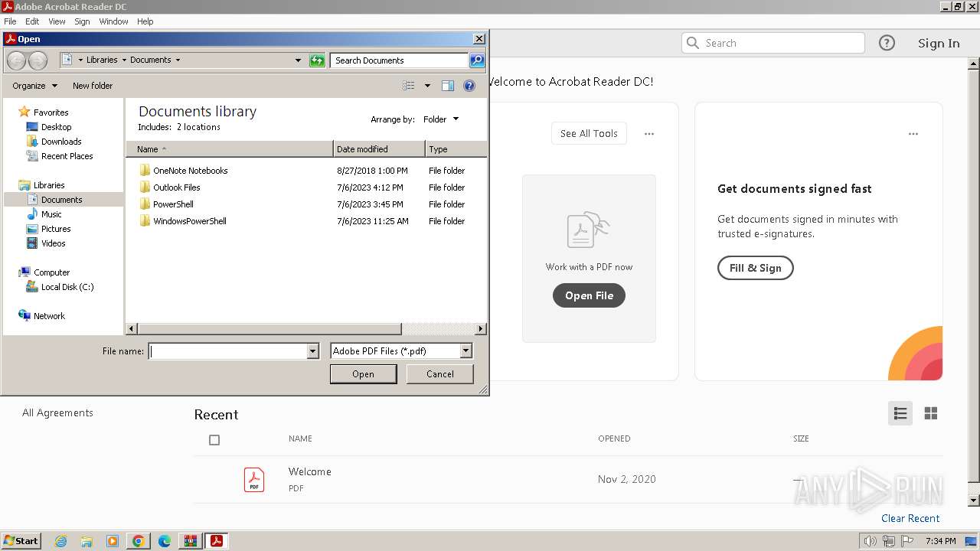This screenshot has width=980, height=551.
Task: Sort by Date modified column header
Action: pos(379,149)
